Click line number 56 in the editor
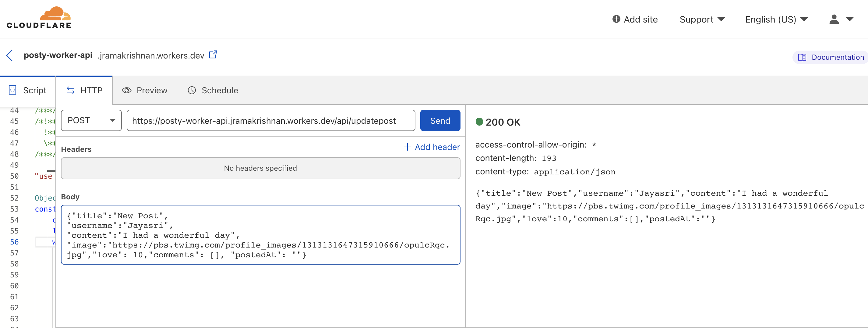Screen dimensions: 868x328 pos(15,242)
